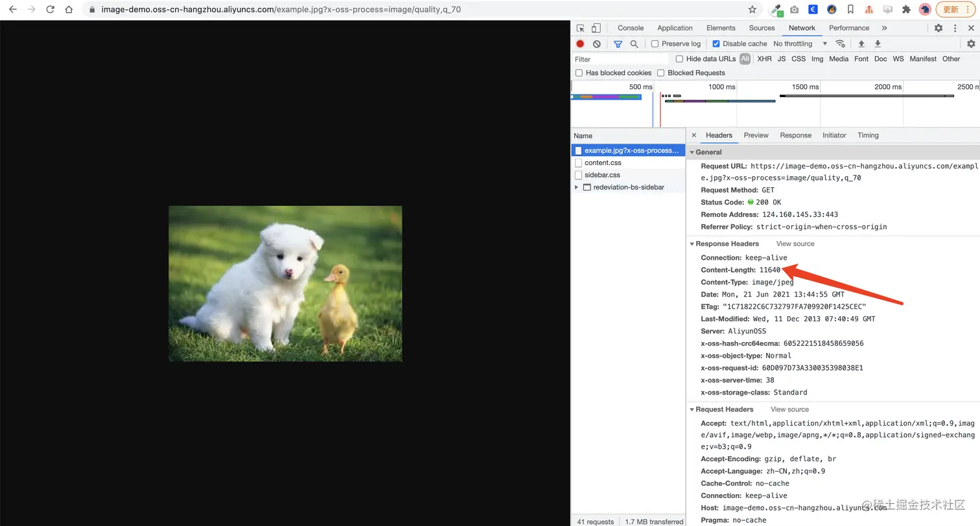Expand the redeviation-bs-sidebar tree item

(x=577, y=187)
